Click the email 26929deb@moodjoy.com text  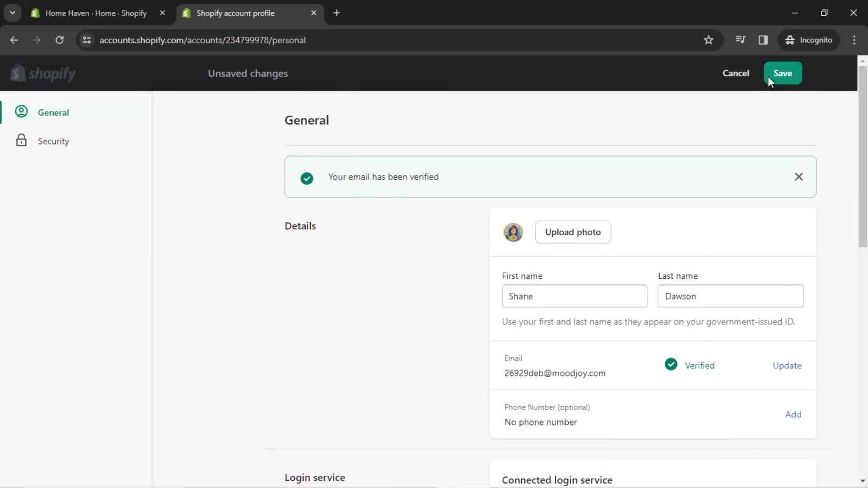click(x=555, y=373)
